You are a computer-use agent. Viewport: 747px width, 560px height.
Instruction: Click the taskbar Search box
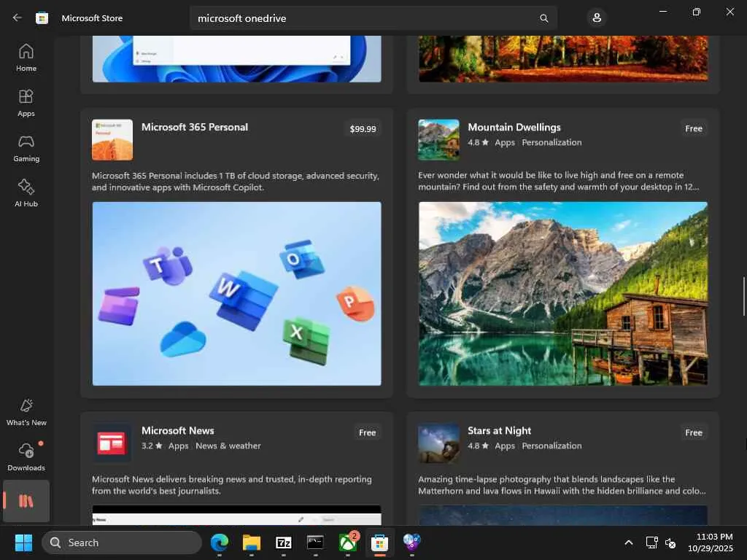click(x=122, y=542)
